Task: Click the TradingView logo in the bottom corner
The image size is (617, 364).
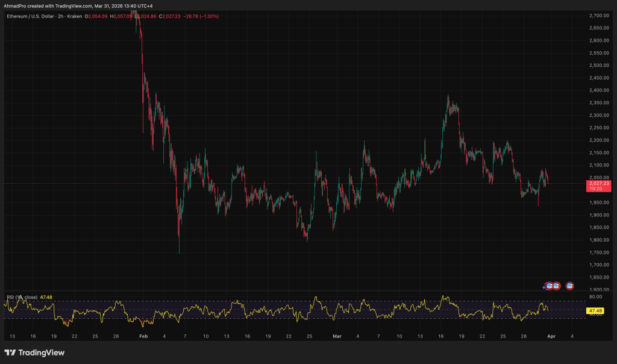Action: click(33, 353)
